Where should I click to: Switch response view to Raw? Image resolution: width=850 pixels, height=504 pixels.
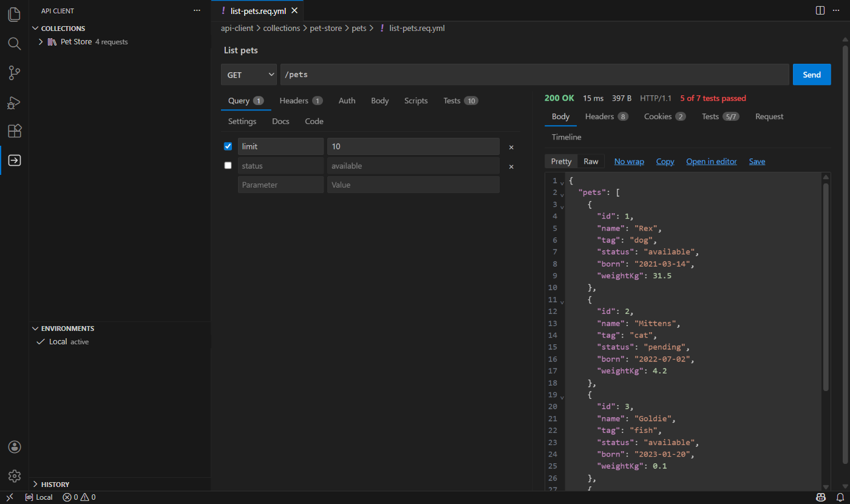(x=591, y=162)
